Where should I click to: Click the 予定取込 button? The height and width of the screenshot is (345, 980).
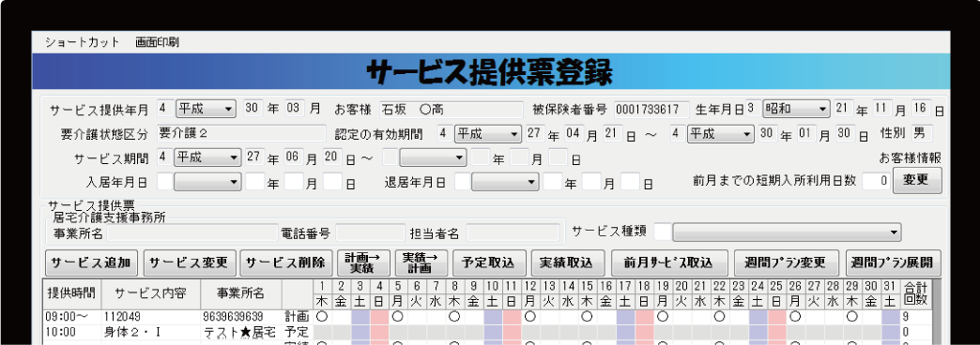(x=489, y=262)
